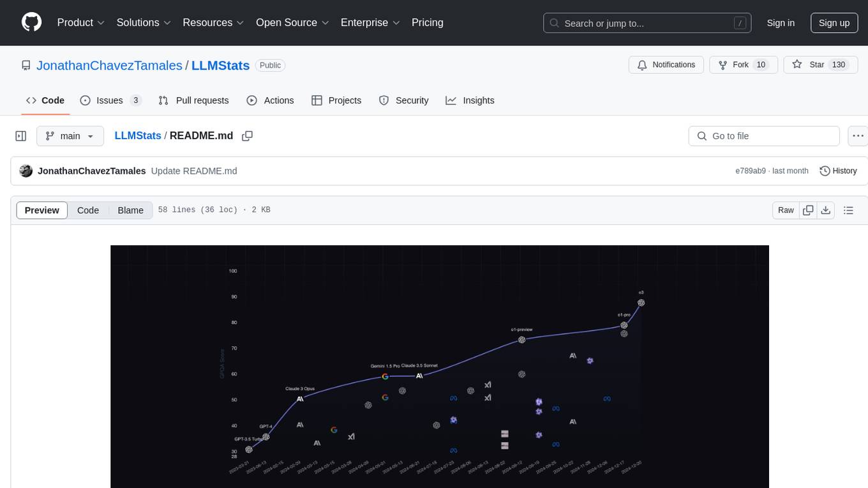Image resolution: width=868 pixels, height=488 pixels.
Task: Click the commit author avatar
Action: [26, 171]
